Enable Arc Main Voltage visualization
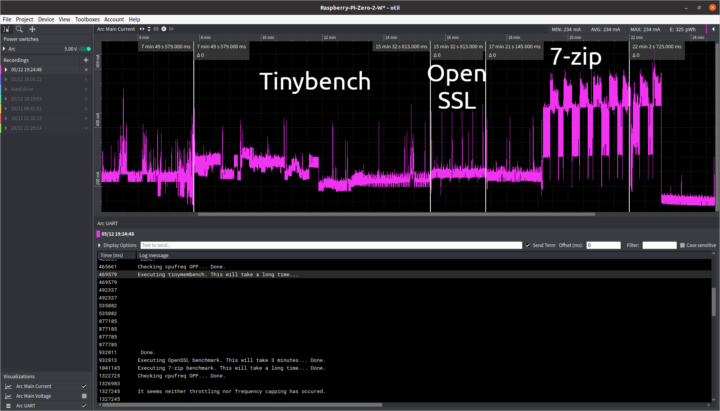The height and width of the screenshot is (411, 720). click(84, 396)
